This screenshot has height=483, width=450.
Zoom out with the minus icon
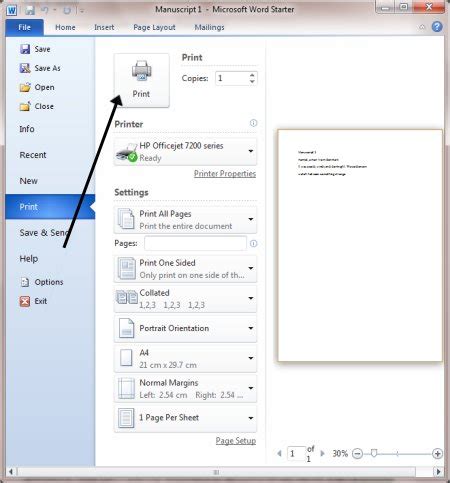357,454
